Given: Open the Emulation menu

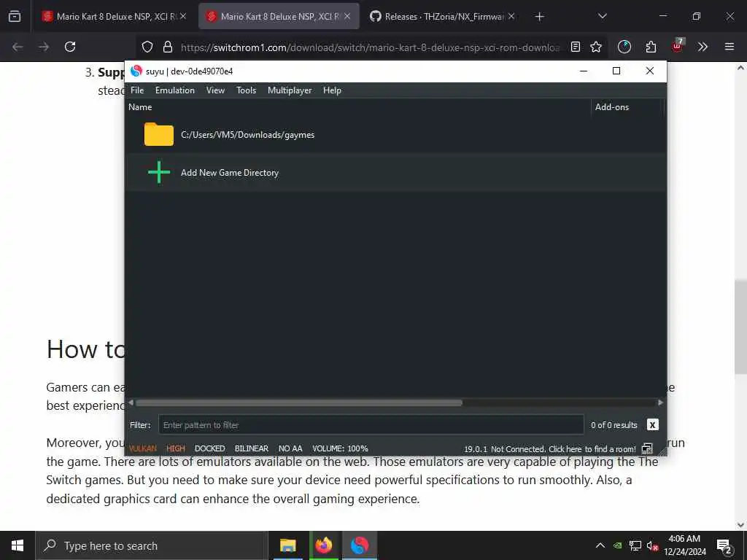Looking at the screenshot, I should click(175, 90).
